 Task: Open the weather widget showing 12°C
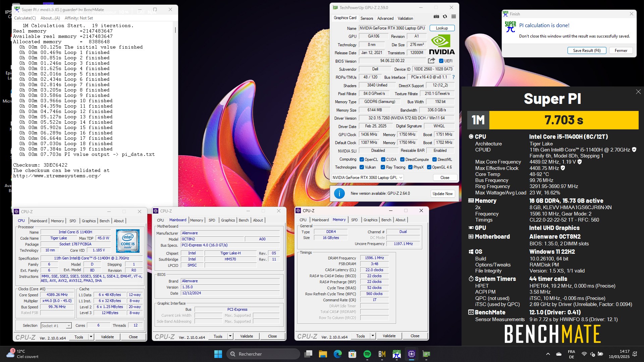point(22,354)
